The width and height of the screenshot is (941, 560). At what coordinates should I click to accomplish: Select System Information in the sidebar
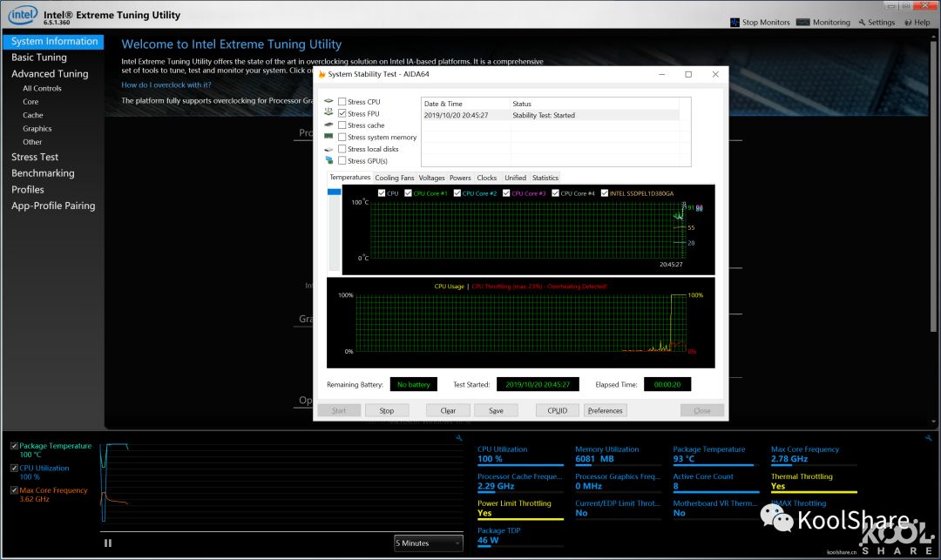(x=53, y=42)
